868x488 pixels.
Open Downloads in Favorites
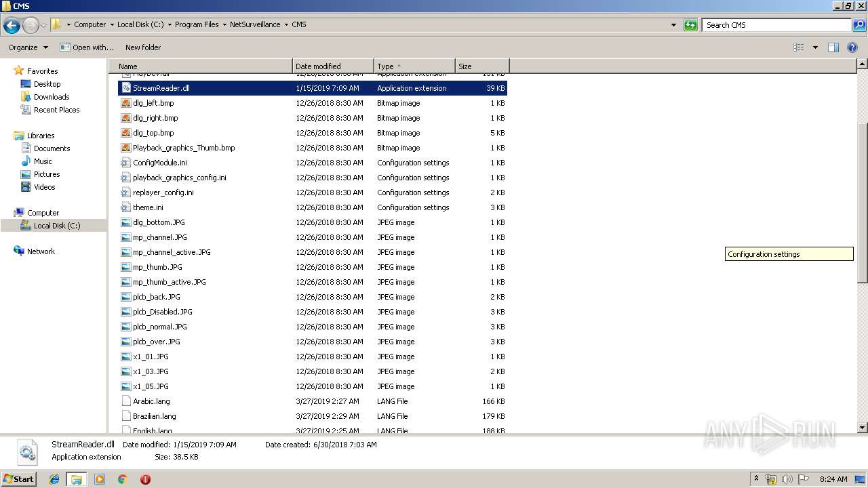[52, 97]
